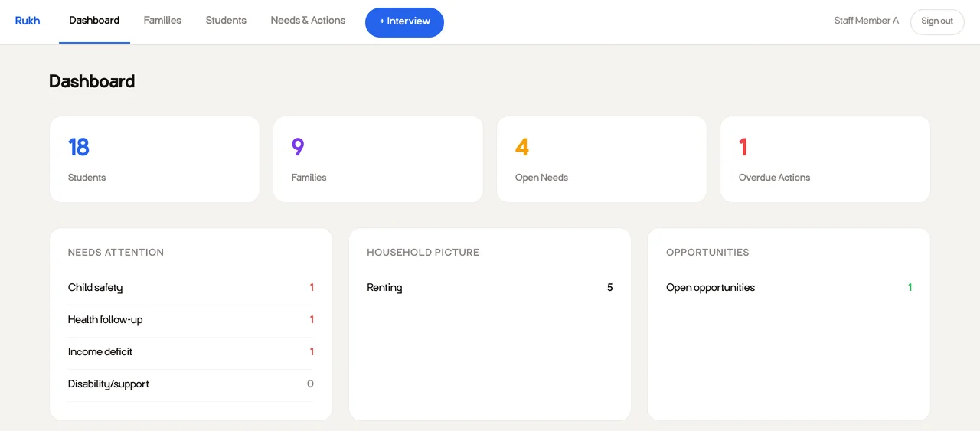Screen dimensions: 980x431
Task: Open the Dashboard tab
Action: (x=94, y=21)
